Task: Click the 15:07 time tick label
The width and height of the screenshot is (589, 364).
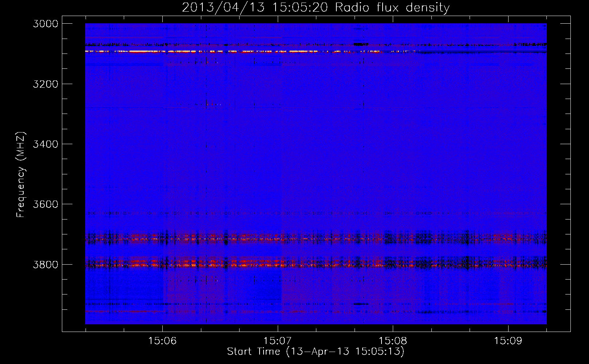Action: pos(278,341)
